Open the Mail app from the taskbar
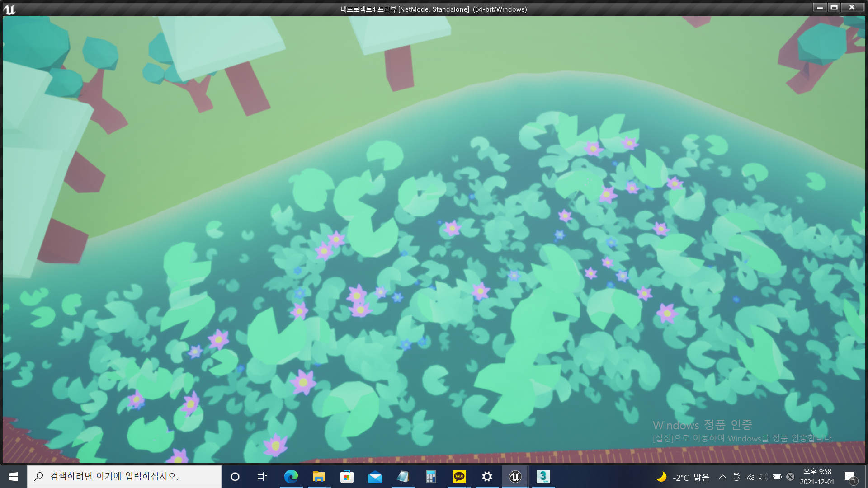The height and width of the screenshot is (488, 868). click(375, 477)
